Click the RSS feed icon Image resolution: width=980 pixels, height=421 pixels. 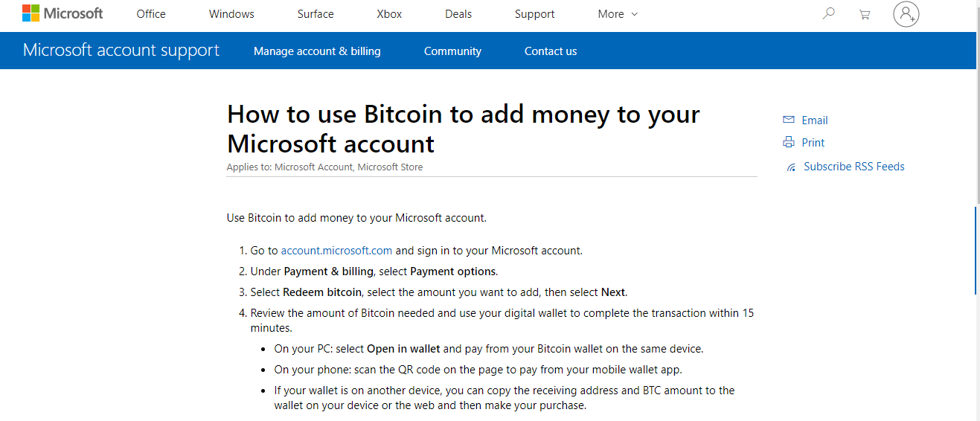pos(791,167)
